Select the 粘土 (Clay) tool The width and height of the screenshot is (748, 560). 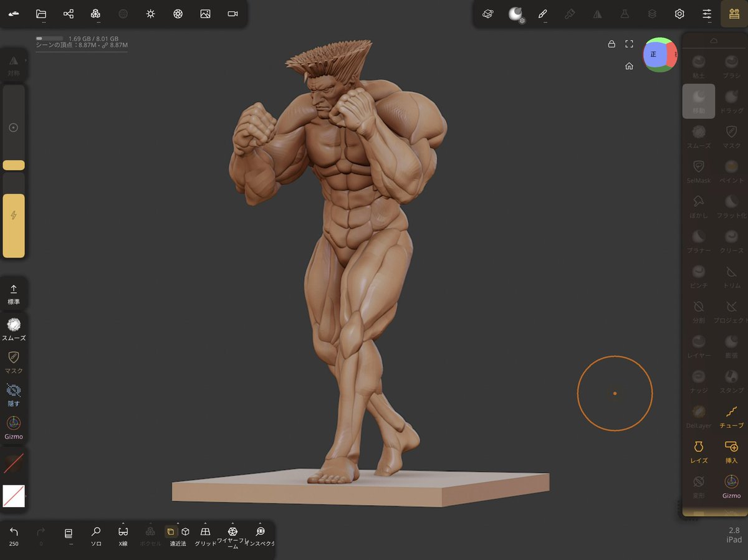699,66
